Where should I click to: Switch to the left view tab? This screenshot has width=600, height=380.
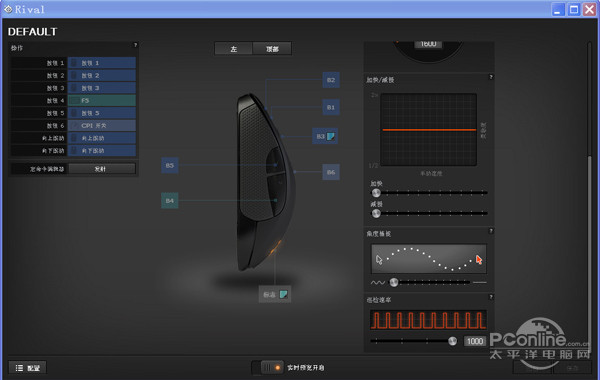pyautogui.click(x=233, y=49)
